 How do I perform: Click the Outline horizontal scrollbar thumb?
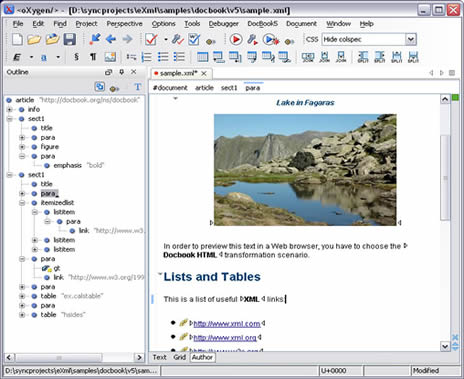59,358
